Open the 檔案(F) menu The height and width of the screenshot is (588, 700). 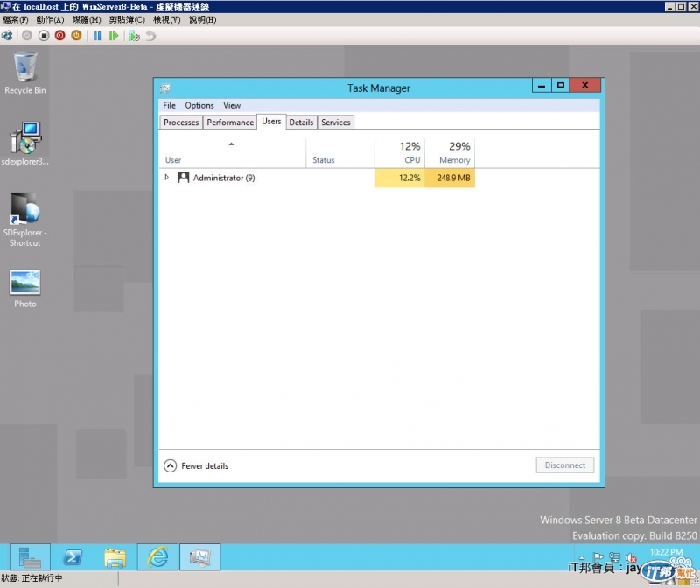(15, 19)
